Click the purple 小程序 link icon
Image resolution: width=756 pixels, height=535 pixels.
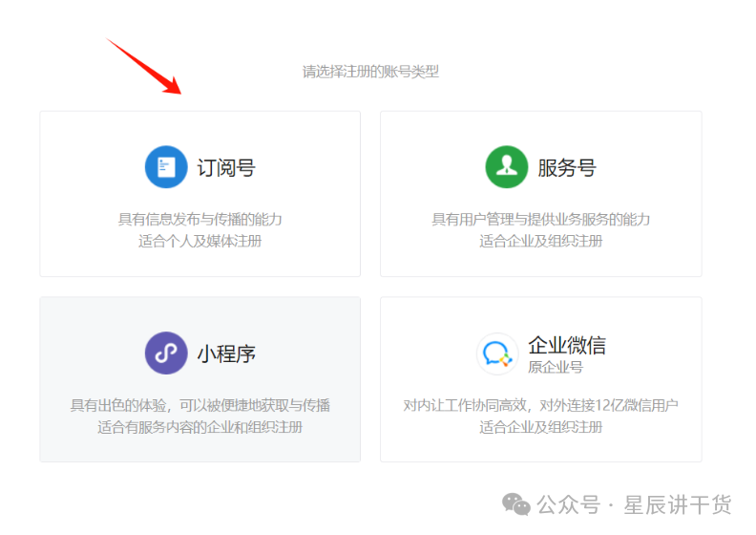click(166, 353)
